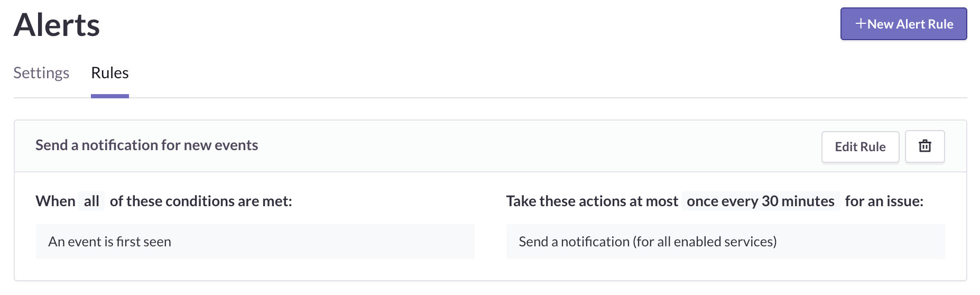This screenshot has width=980, height=295.
Task: Create a New Alert Rule
Action: click(903, 24)
